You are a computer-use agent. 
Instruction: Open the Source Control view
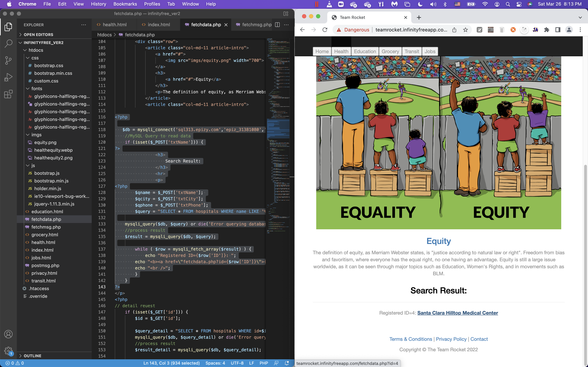pyautogui.click(x=8, y=60)
